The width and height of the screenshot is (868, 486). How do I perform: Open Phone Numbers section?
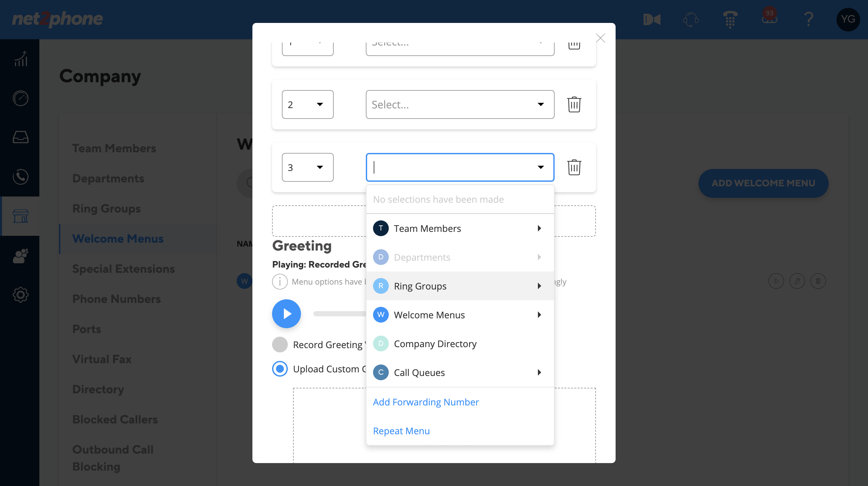(117, 299)
